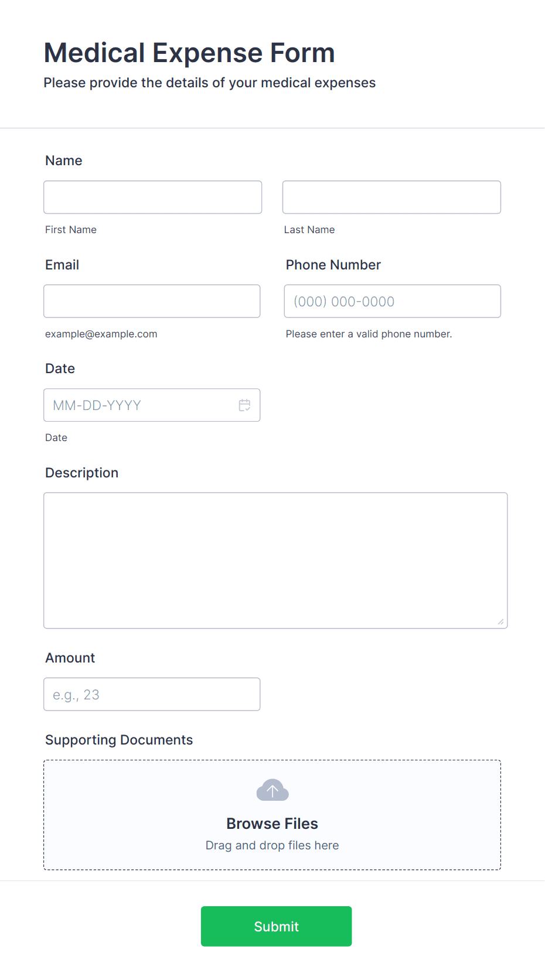Open the calendar picker icon in Date field
Viewport: 545px width, 980px height.
coord(244,405)
